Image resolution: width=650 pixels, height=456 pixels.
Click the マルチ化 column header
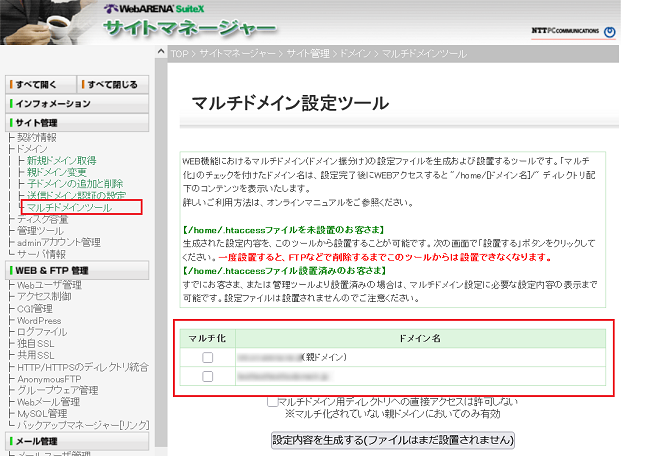207,339
